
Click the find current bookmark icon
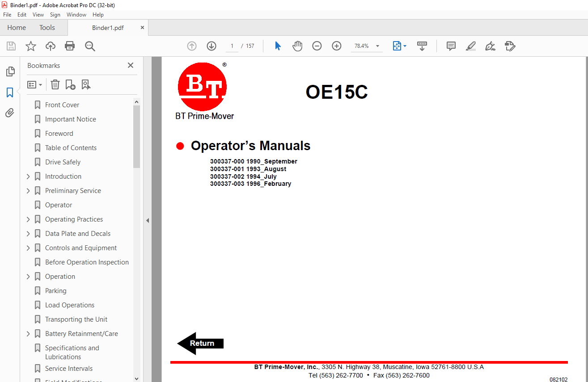point(86,84)
